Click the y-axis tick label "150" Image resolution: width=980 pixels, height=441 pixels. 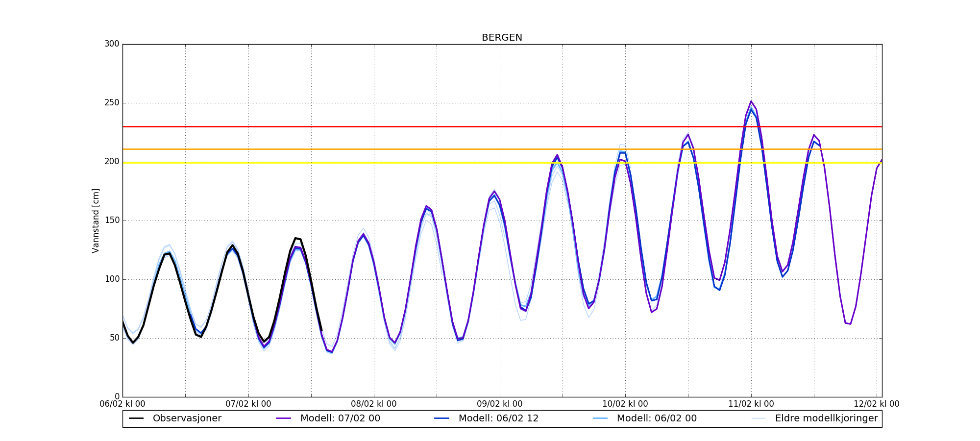click(112, 220)
